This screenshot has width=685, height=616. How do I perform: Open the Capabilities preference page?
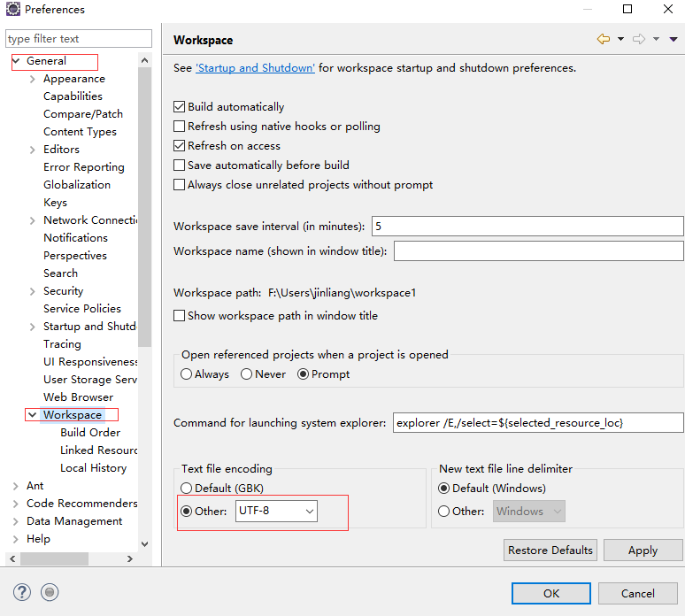[73, 96]
